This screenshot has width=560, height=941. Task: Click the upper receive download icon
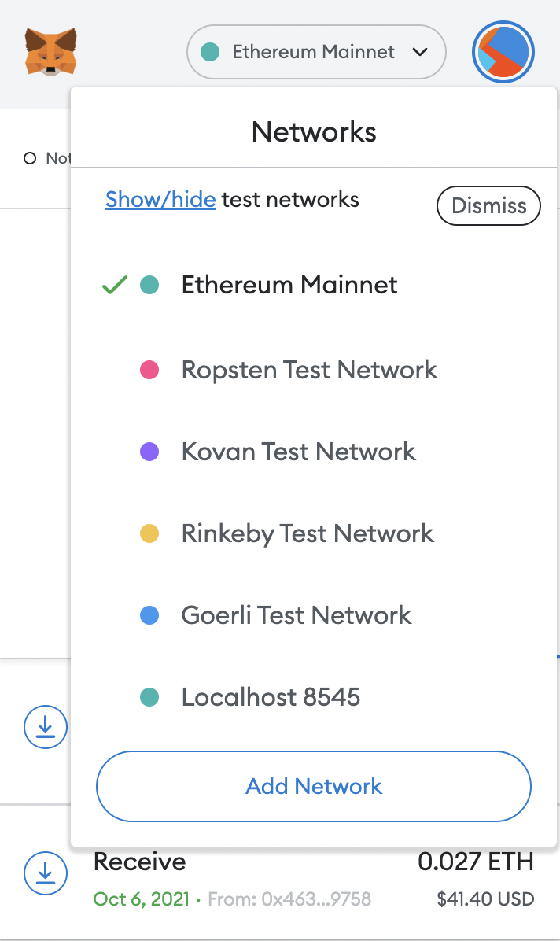[46, 727]
